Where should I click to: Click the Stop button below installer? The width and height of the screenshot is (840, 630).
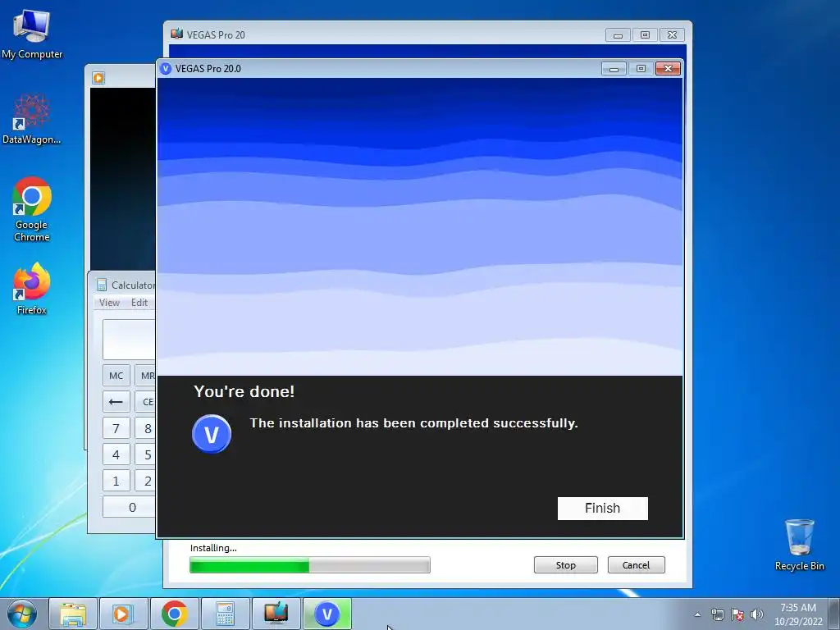566,565
